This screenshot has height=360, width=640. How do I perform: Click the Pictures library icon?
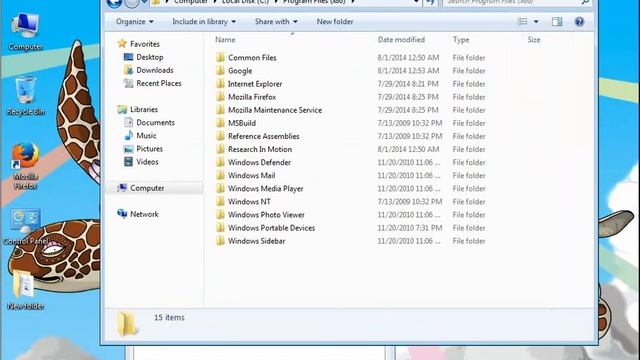point(129,149)
